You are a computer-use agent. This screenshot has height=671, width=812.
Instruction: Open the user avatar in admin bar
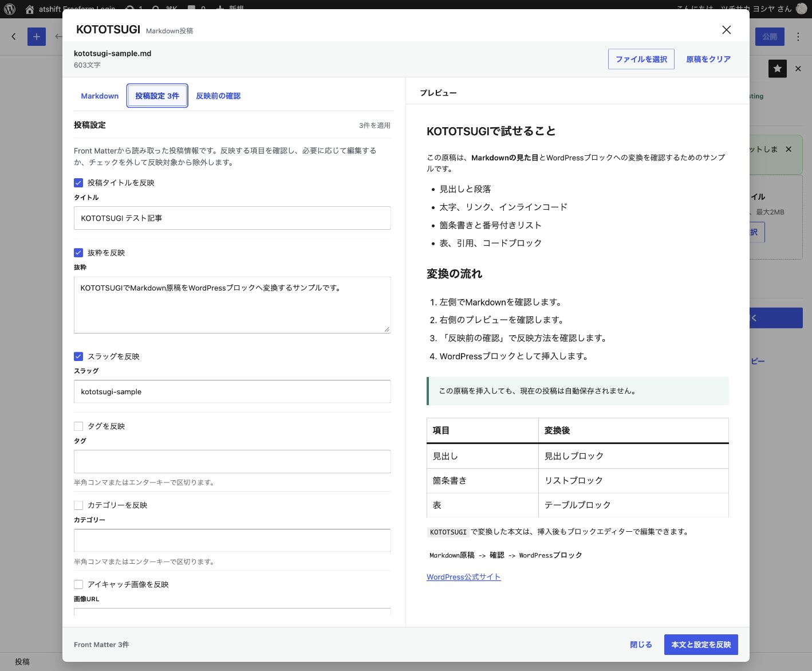pyautogui.click(x=801, y=9)
